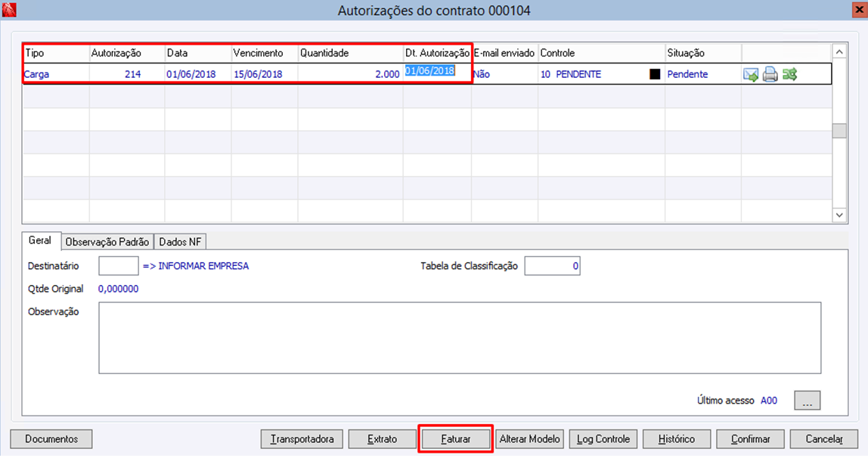Click the Controle column header
The image size is (868, 458).
(x=601, y=53)
